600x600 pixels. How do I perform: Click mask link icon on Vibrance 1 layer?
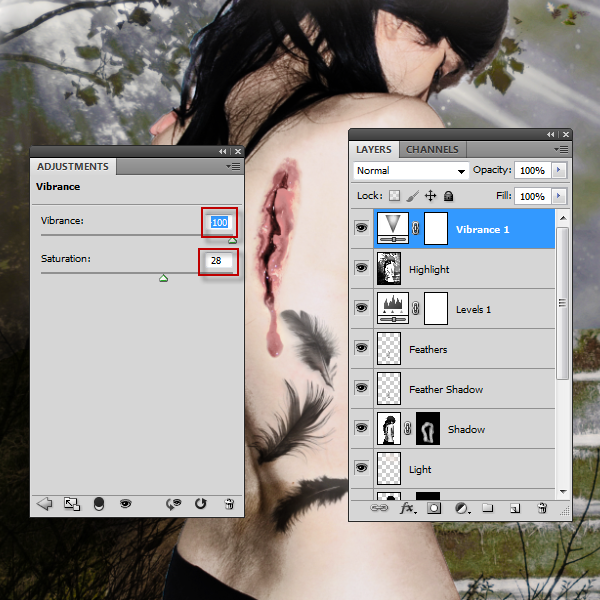[x=416, y=228]
